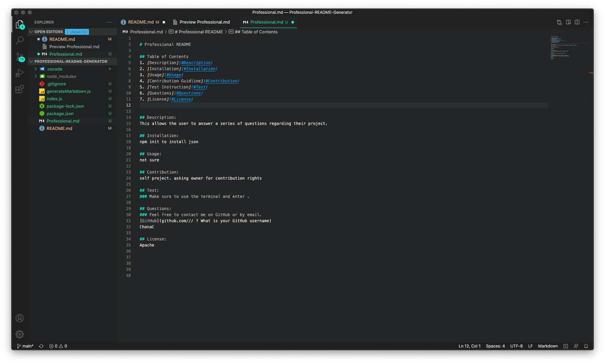Click the synchronize changes icon near main branch

41,346
